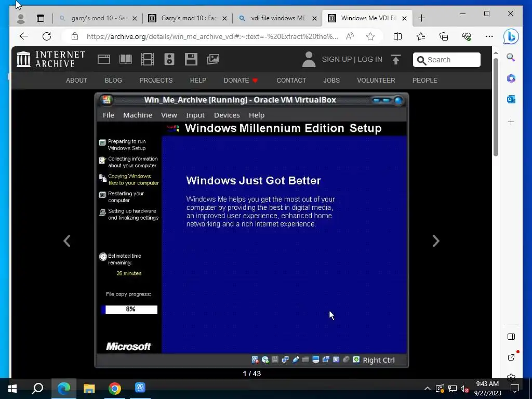Add this page to favorites using the star icon
This screenshot has width=532, height=399.
(370, 36)
